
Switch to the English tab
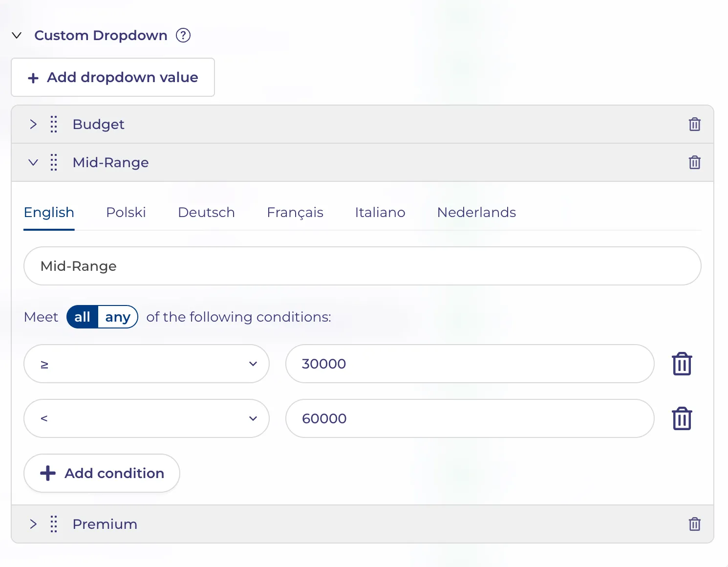click(49, 212)
